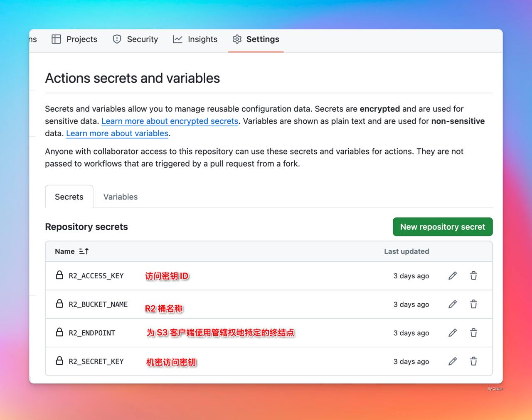Switch to the Variables tab
532x420 pixels.
[121, 197]
